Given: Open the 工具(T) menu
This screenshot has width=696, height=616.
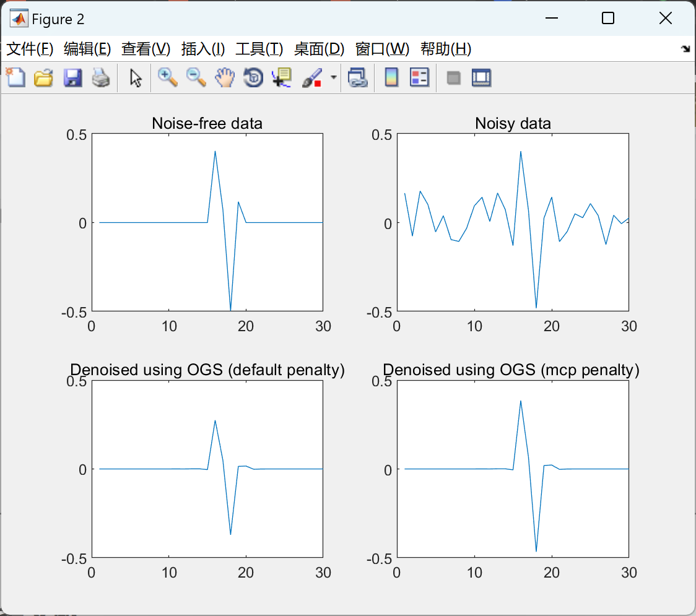Looking at the screenshot, I should pyautogui.click(x=259, y=49).
